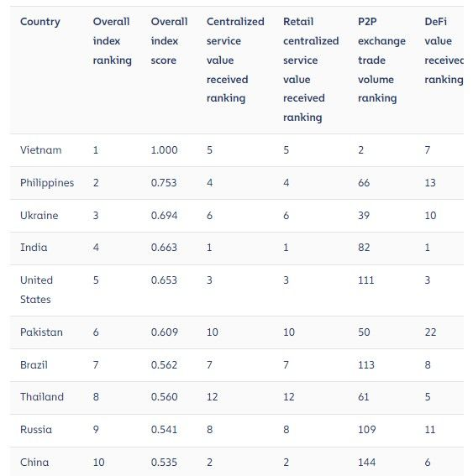Image resolution: width=473 pixels, height=476 pixels.
Task: Click China's P2P ranking value 144
Action: click(366, 463)
